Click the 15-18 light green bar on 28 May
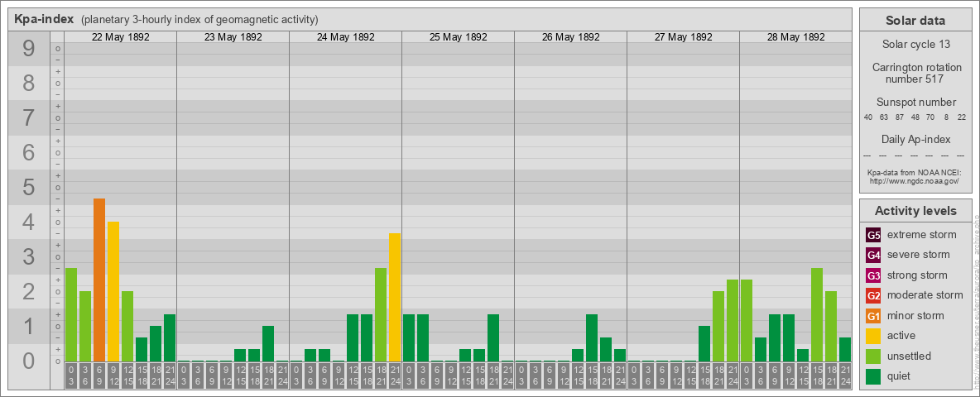The width and height of the screenshot is (980, 397). (816, 314)
